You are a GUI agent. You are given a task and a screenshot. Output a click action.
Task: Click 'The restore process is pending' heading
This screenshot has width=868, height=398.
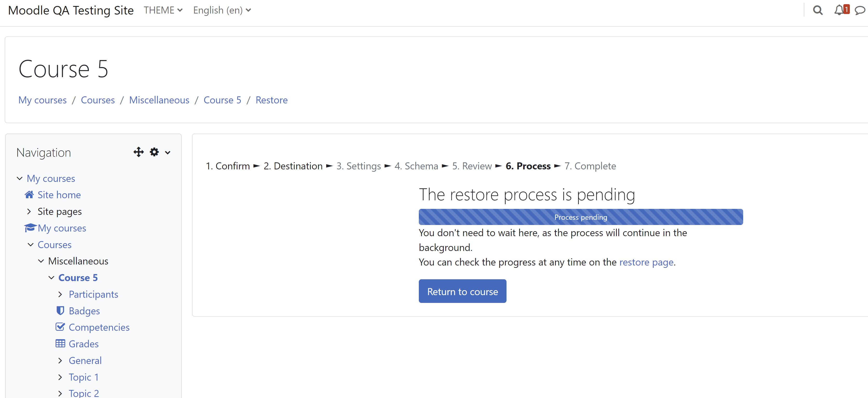pos(527,195)
